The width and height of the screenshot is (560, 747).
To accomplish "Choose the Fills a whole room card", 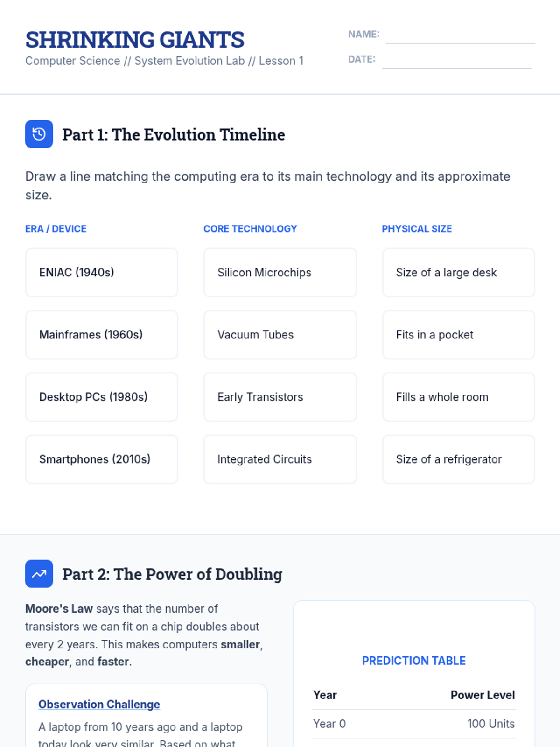I will pyautogui.click(x=459, y=397).
